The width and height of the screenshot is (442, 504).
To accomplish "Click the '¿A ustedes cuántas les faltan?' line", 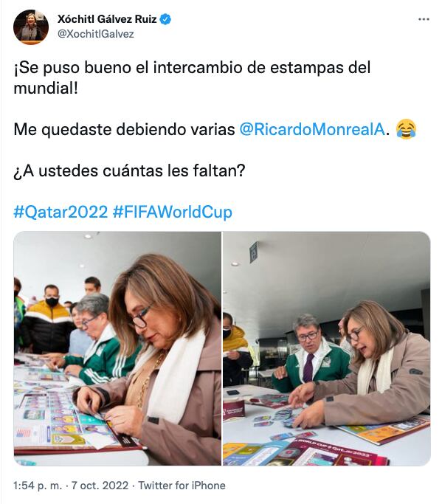I will click(x=129, y=170).
